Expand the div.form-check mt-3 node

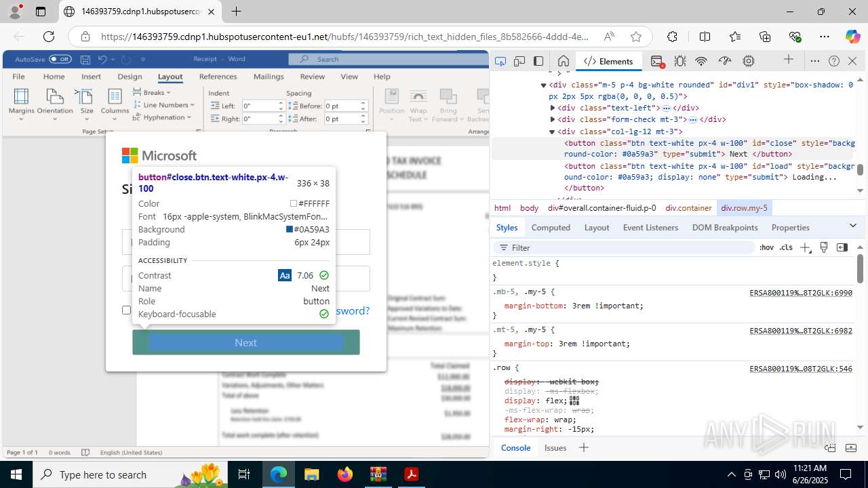(x=553, y=119)
